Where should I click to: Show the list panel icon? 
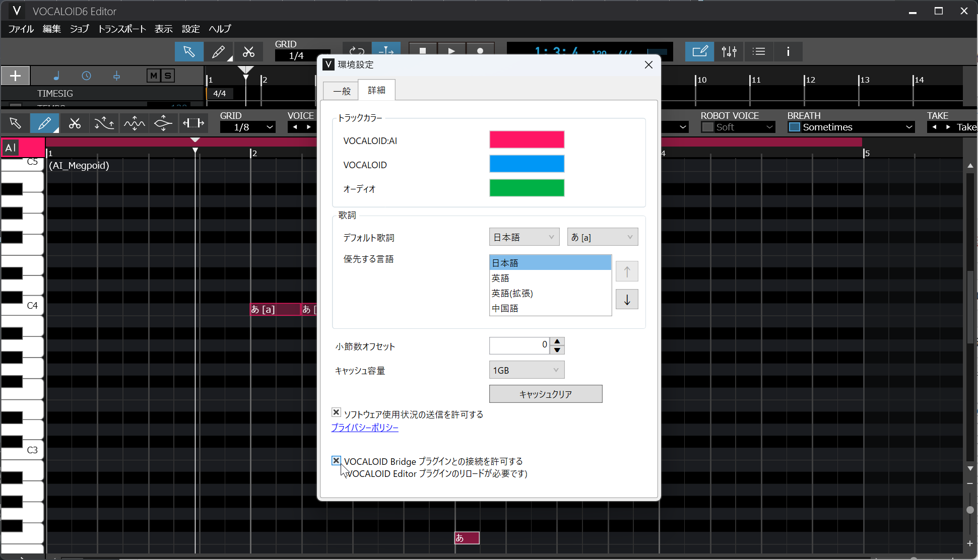pyautogui.click(x=759, y=51)
